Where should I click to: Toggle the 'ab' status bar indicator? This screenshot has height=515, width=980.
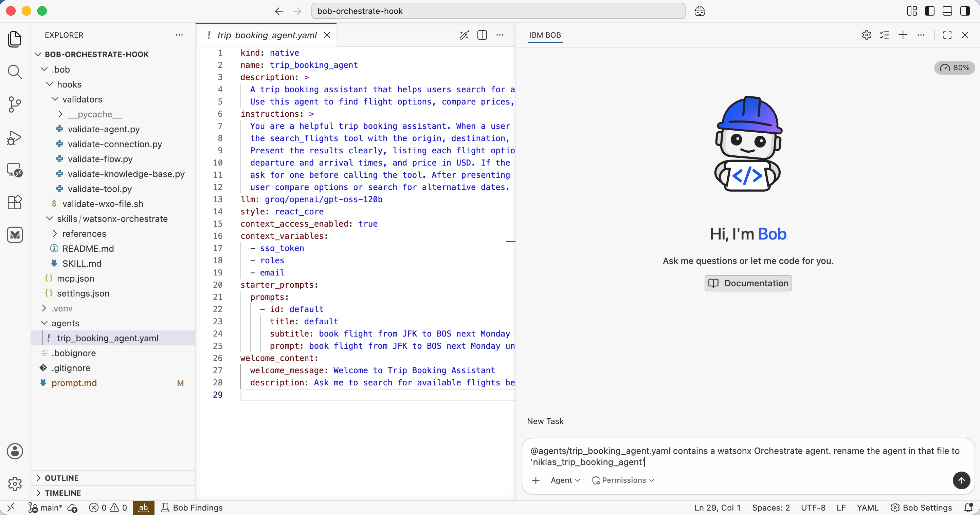(143, 508)
